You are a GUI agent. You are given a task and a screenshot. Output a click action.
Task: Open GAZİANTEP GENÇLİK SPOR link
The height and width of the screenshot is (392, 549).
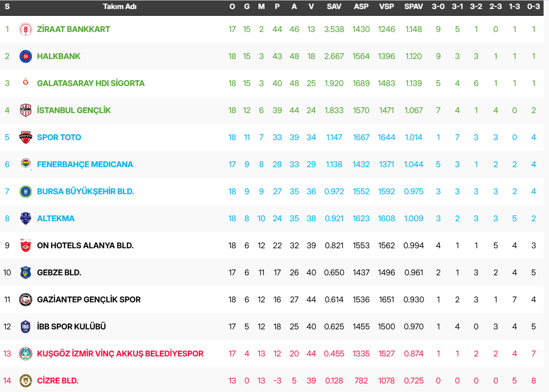click(89, 300)
